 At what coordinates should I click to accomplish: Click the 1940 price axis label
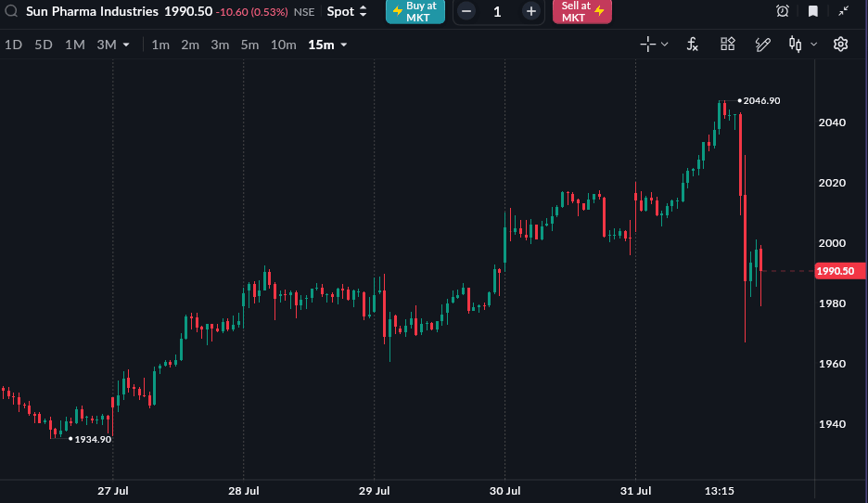click(x=832, y=424)
